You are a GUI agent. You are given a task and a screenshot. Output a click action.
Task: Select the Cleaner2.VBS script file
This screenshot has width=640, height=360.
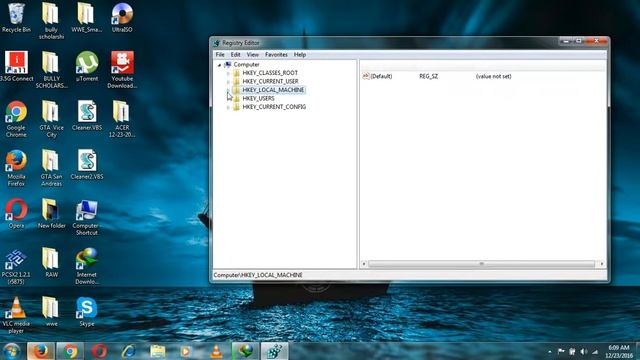(x=87, y=164)
